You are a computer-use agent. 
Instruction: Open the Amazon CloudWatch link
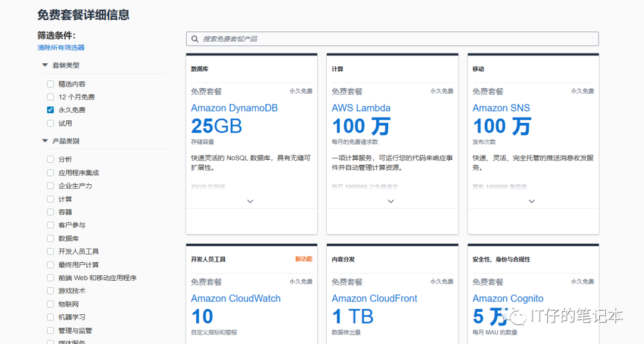(236, 299)
